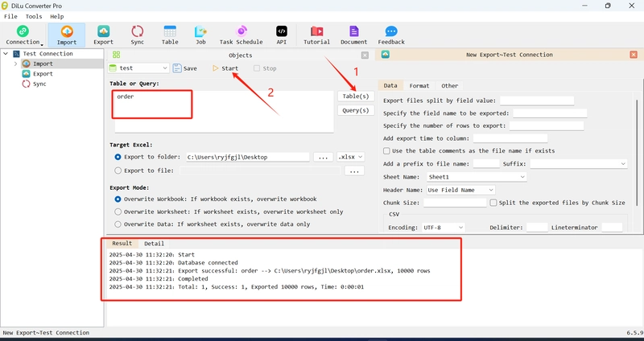Expand the Import tree node
This screenshot has width=644, height=341.
(15, 64)
